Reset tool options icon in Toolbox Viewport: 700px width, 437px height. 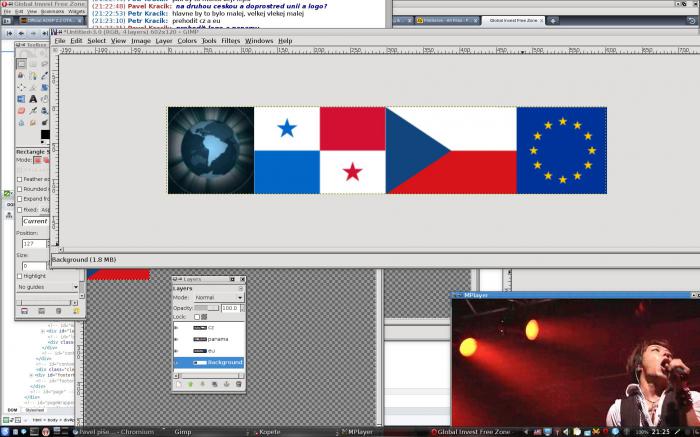click(x=76, y=311)
